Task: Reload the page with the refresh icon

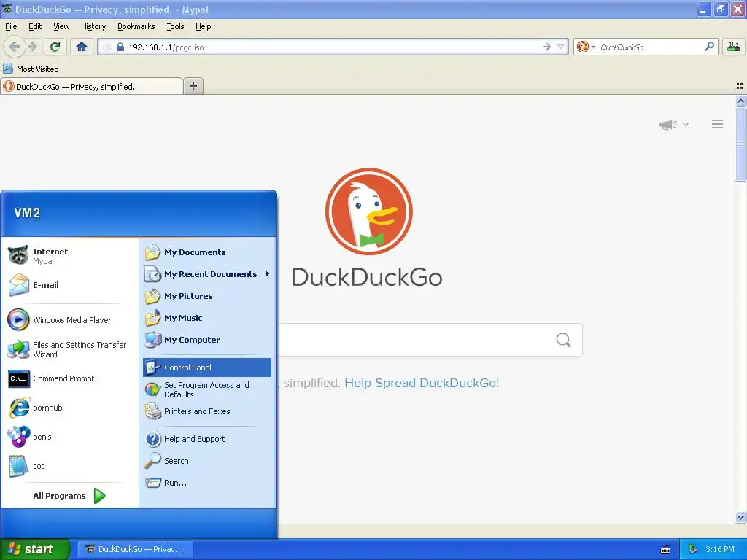Action: click(55, 47)
